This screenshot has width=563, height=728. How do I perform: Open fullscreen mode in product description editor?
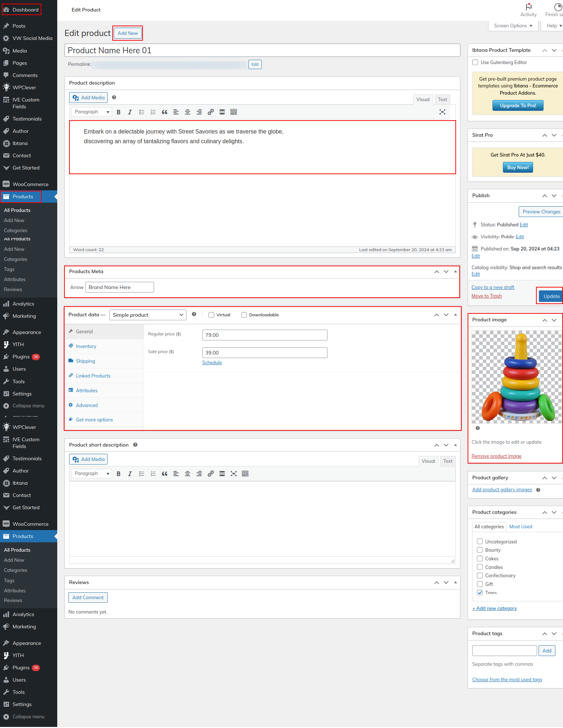point(442,112)
